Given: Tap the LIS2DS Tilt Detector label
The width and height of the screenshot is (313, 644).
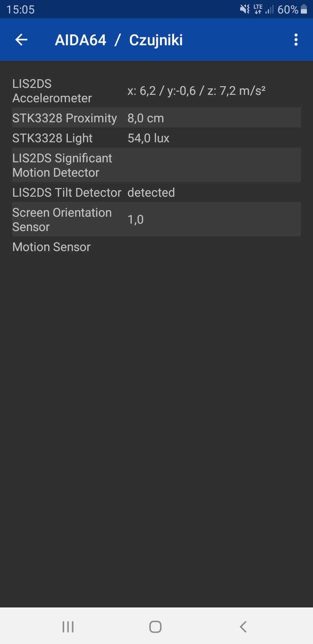Looking at the screenshot, I should coord(67,193).
